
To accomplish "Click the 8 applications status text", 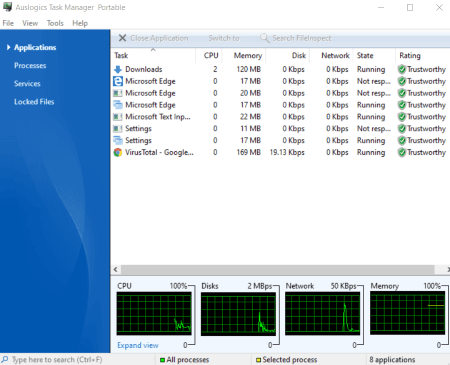I will pos(392,360).
